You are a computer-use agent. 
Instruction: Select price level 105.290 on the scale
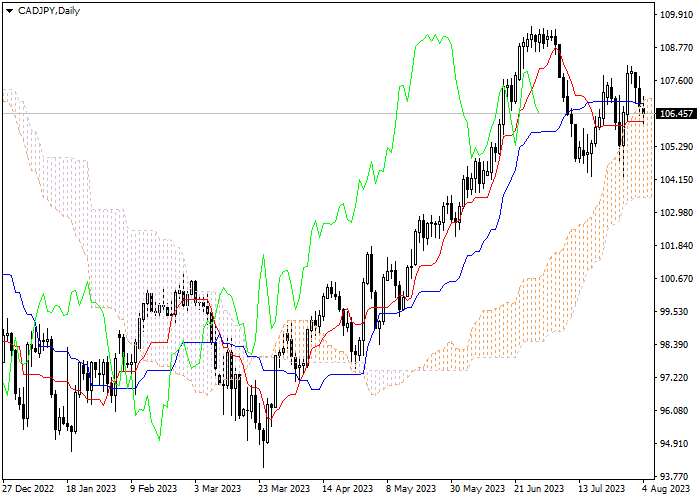tap(676, 147)
